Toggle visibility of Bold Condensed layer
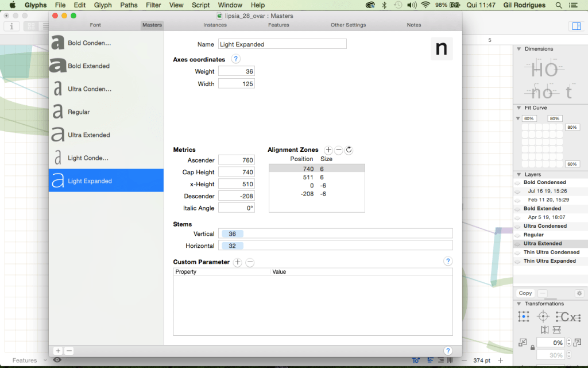Screen dimensions: 588x368 click(517, 183)
